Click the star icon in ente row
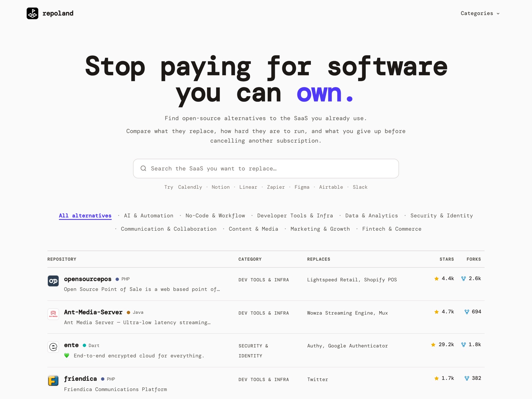Image resolution: width=532 pixels, height=399 pixels. coord(433,345)
